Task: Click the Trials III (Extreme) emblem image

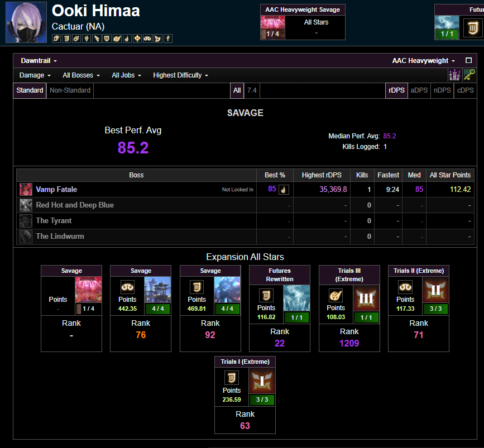Action: point(366,298)
